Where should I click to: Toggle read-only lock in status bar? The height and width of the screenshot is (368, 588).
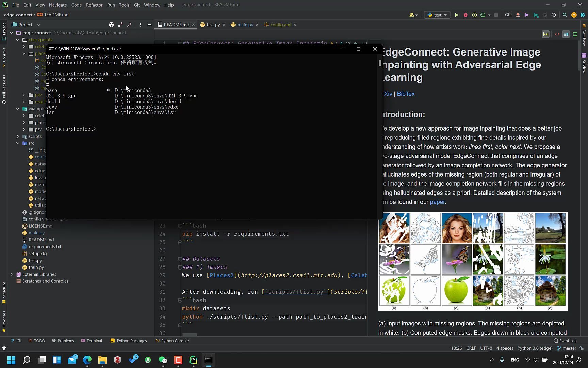582,348
